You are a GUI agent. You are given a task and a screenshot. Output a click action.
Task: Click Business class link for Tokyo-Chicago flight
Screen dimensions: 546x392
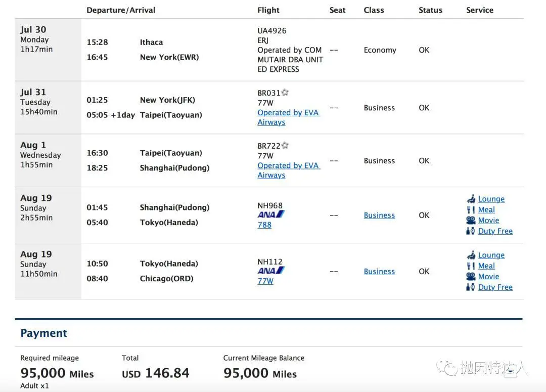tap(379, 271)
